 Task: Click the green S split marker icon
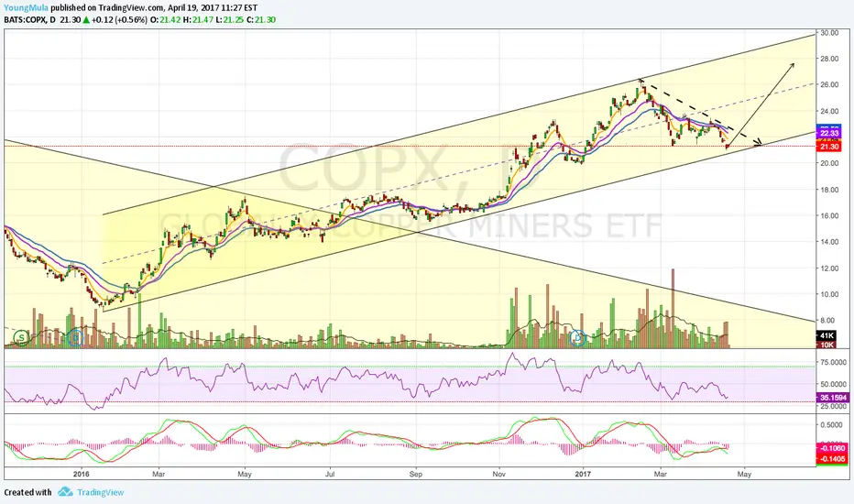pos(21,338)
